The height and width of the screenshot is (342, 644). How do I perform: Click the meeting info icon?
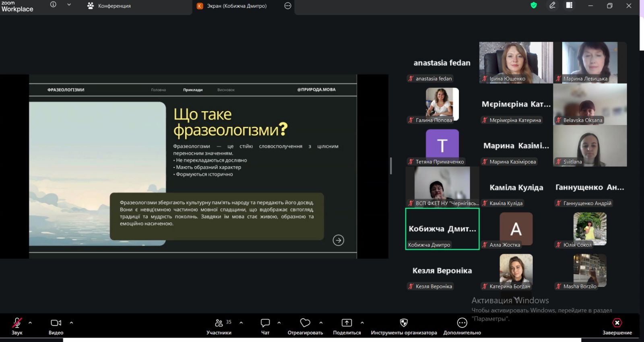53,5
